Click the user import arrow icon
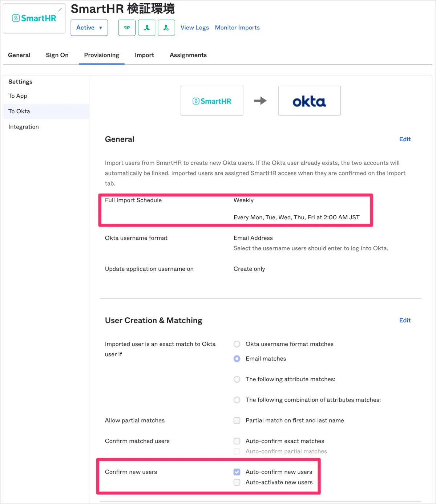The image size is (436, 504). pyautogui.click(x=147, y=28)
